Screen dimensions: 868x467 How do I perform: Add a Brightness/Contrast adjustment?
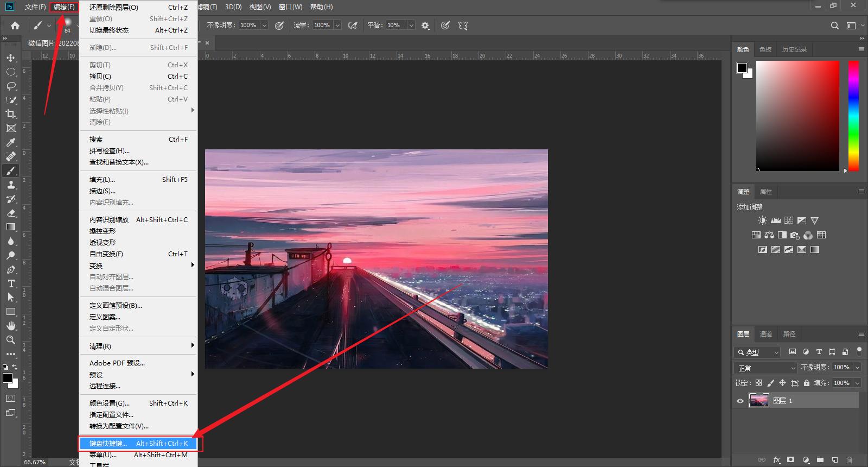(762, 220)
